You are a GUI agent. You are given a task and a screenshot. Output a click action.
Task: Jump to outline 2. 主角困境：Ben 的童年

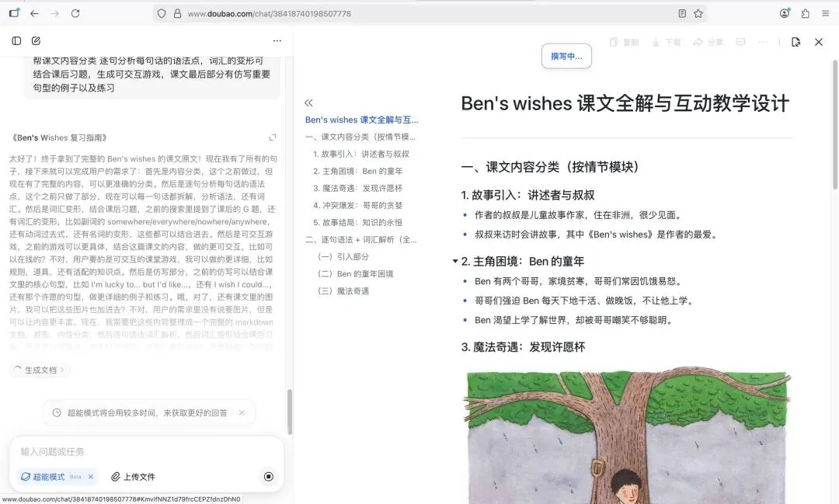coord(358,171)
